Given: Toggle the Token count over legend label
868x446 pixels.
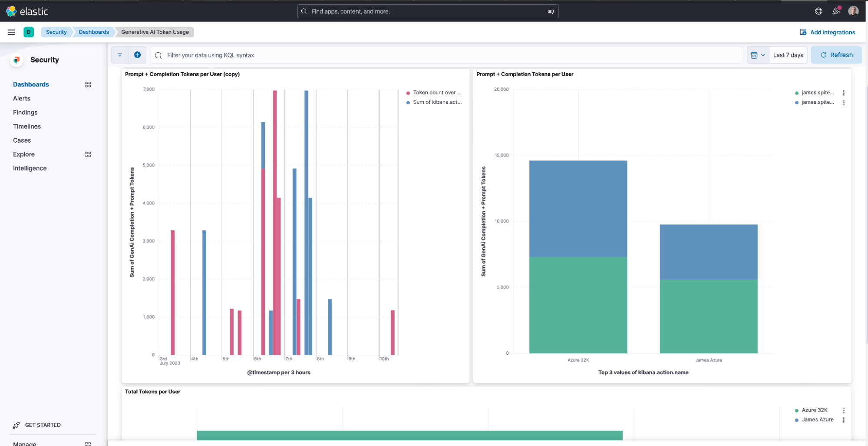Looking at the screenshot, I should coord(437,93).
